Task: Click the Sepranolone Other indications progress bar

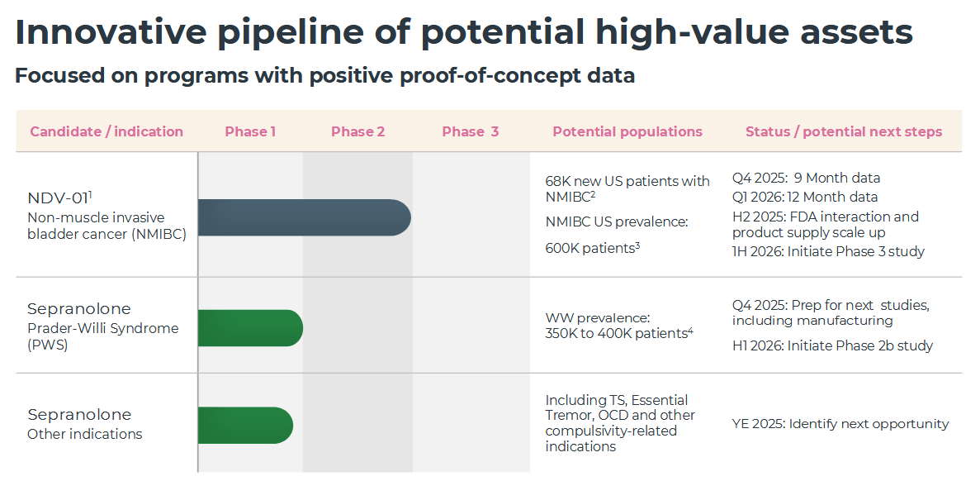Action: (246, 426)
